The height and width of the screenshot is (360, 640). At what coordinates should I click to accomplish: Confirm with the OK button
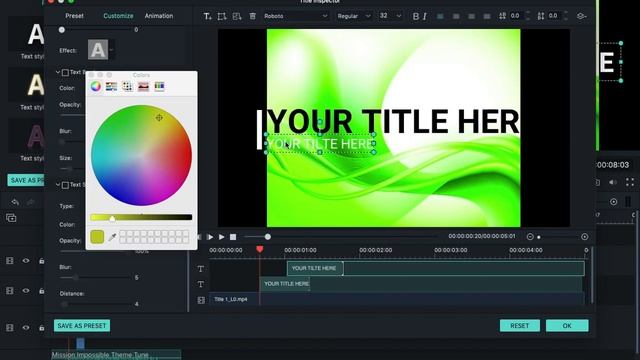click(567, 326)
